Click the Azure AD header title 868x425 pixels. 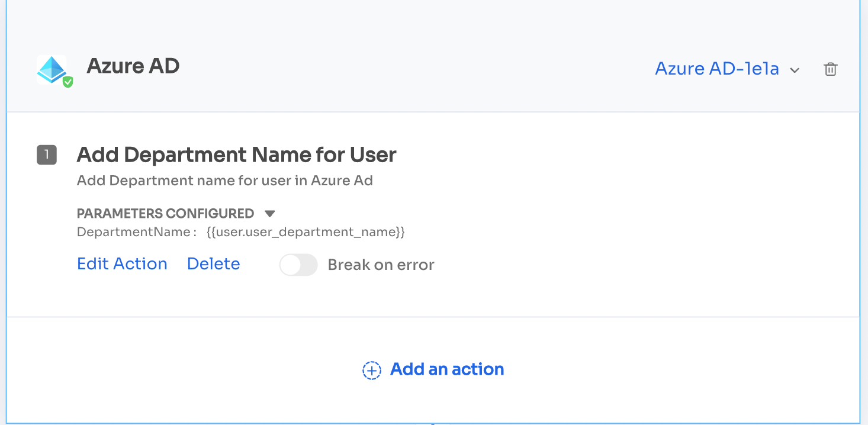(133, 66)
